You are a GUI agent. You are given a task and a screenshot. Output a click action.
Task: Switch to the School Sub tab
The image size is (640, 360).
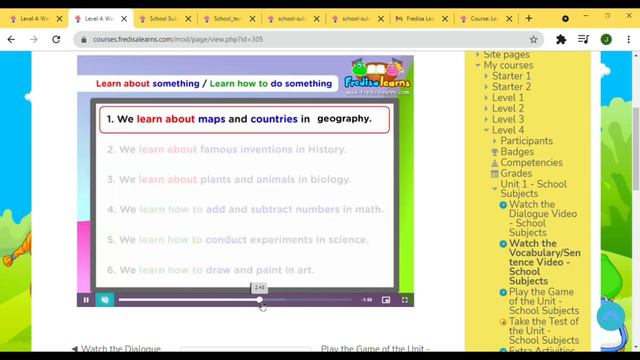(x=162, y=19)
